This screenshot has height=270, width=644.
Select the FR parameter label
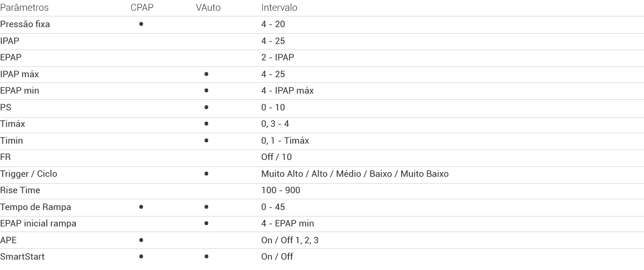click(5, 157)
